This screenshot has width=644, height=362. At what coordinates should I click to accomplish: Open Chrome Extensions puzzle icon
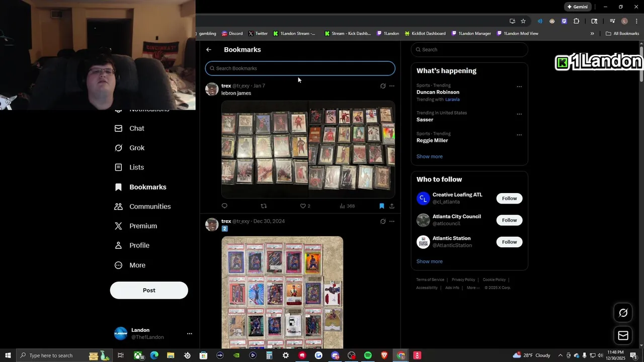point(577,21)
